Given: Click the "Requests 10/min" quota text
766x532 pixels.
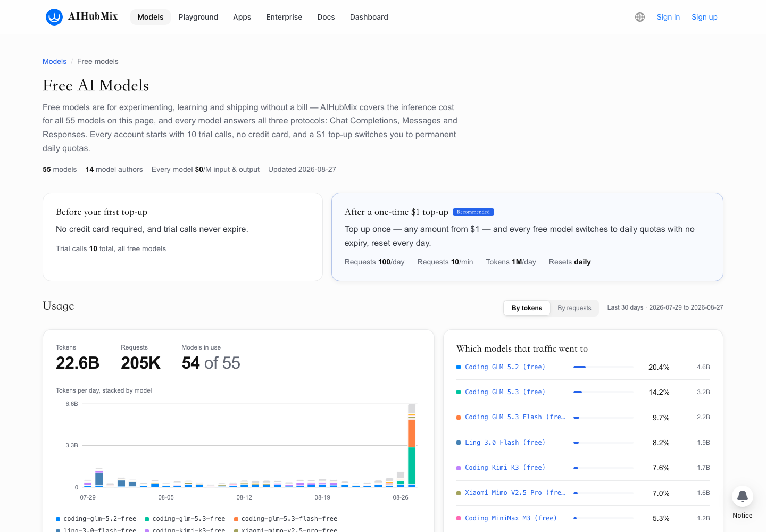Looking at the screenshot, I should coord(445,262).
